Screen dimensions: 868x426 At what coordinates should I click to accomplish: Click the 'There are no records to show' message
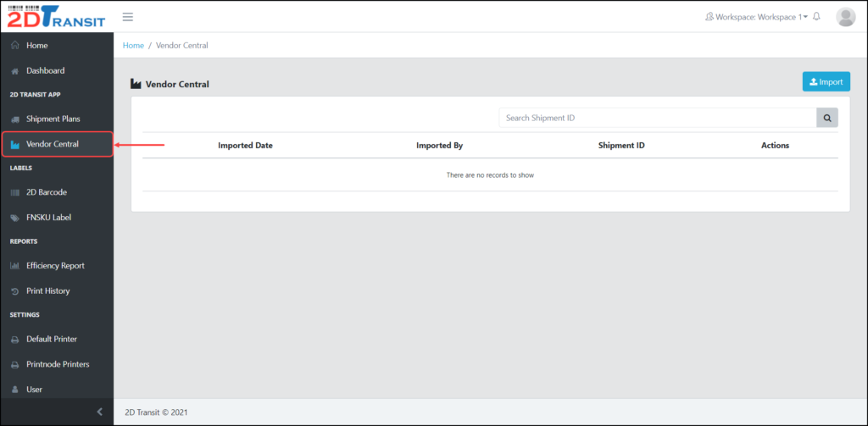tap(490, 174)
